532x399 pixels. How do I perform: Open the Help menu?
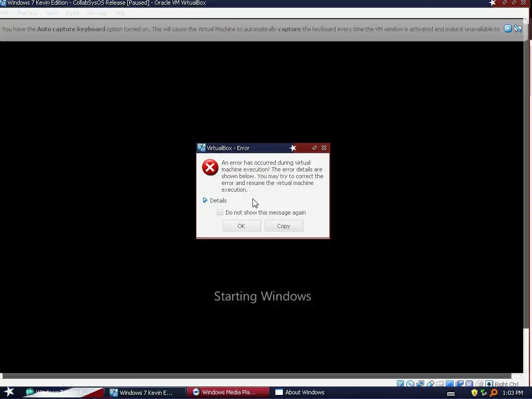pos(121,13)
